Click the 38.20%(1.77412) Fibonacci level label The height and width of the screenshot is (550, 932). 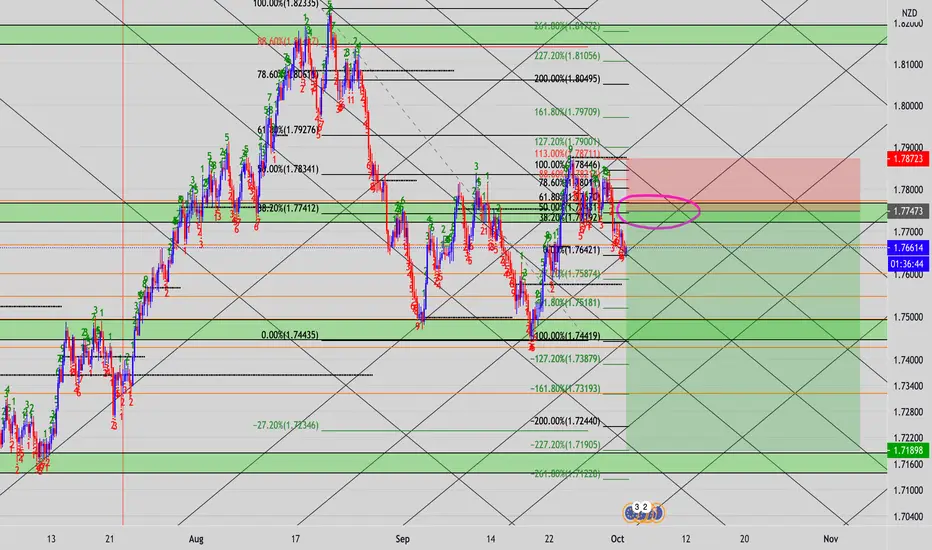[x=288, y=209]
